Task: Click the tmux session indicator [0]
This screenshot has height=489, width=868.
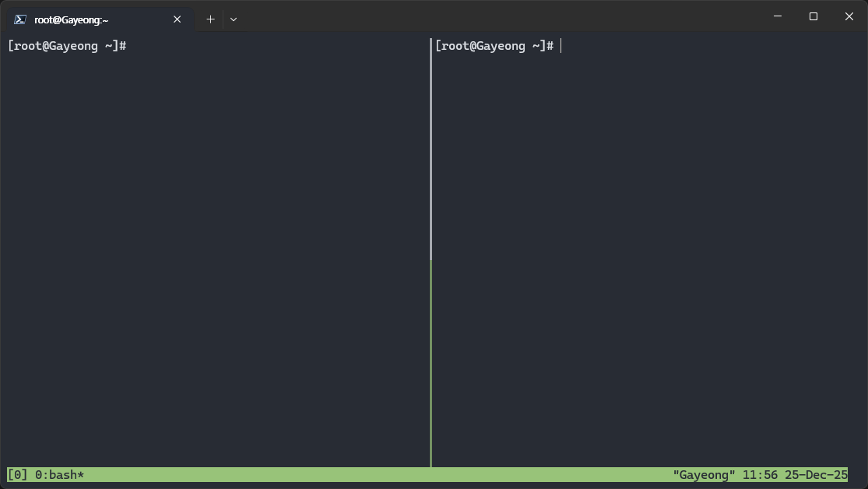Action: click(x=17, y=474)
